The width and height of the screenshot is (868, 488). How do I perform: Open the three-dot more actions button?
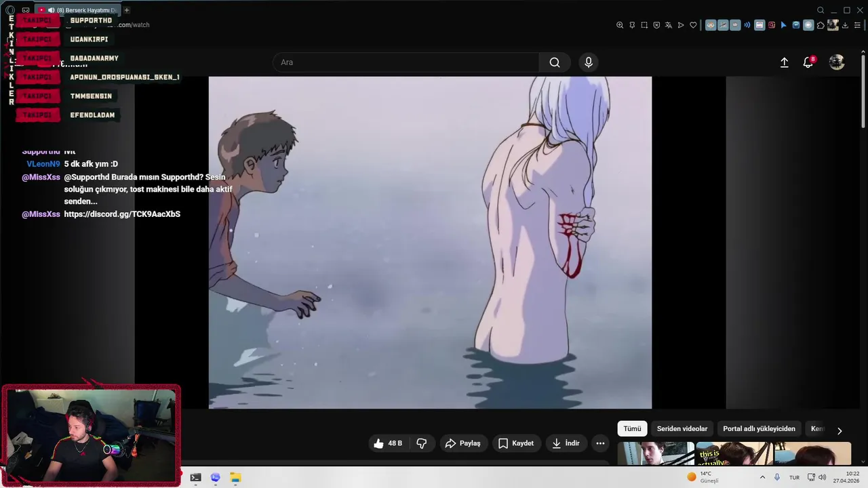coord(600,443)
